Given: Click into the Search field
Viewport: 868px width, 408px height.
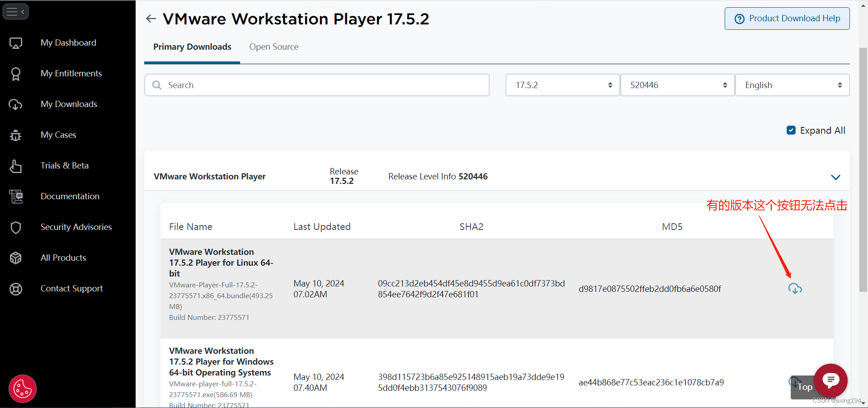Looking at the screenshot, I should 317,85.
